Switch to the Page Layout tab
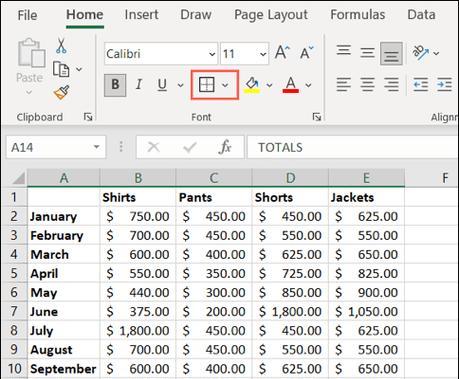 pos(271,15)
